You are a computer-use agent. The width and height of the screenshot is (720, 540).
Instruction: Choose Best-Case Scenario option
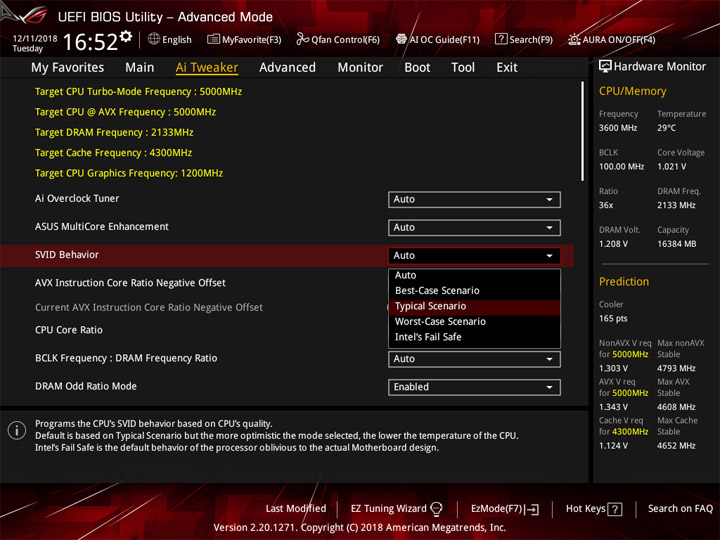pos(474,291)
